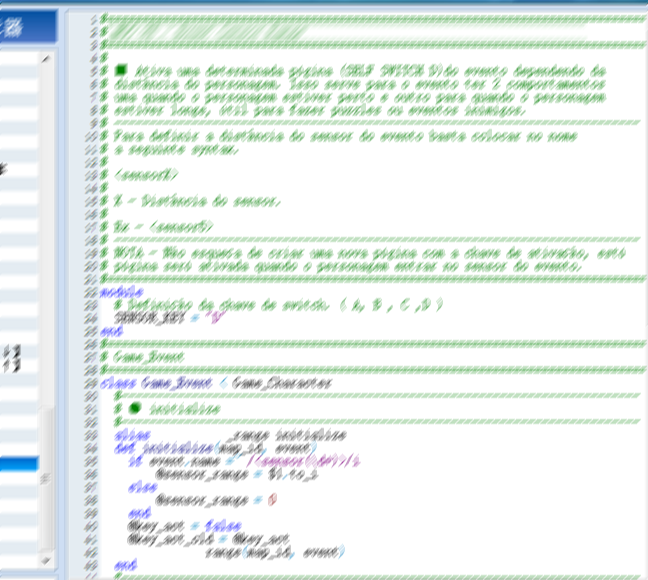Click the 'else' keyword line
Screen dimensions: 648x580
[x=143, y=487]
